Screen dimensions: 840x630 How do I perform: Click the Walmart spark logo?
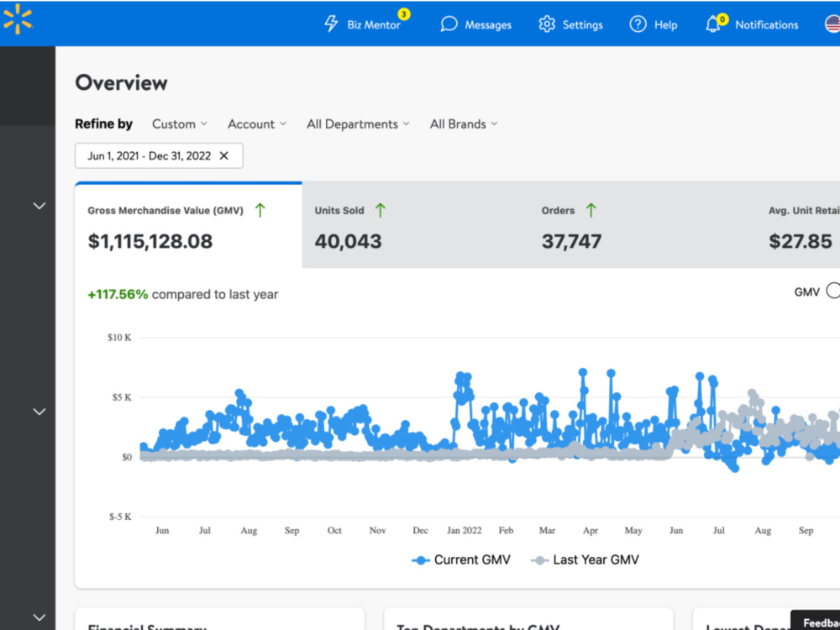[x=17, y=18]
